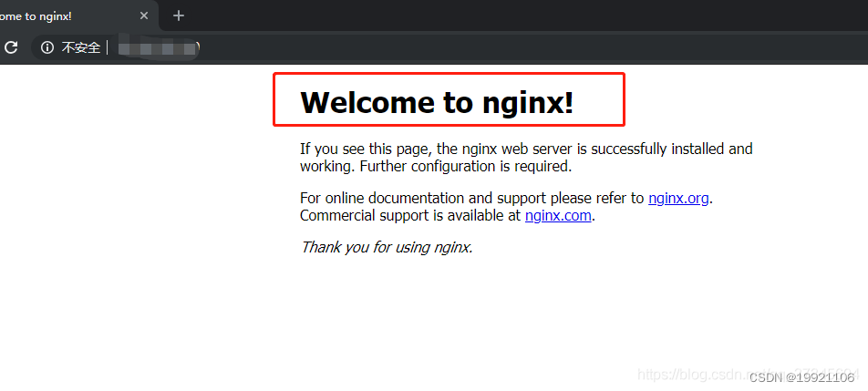
Task: Open a new browser tab
Action: coord(179,16)
